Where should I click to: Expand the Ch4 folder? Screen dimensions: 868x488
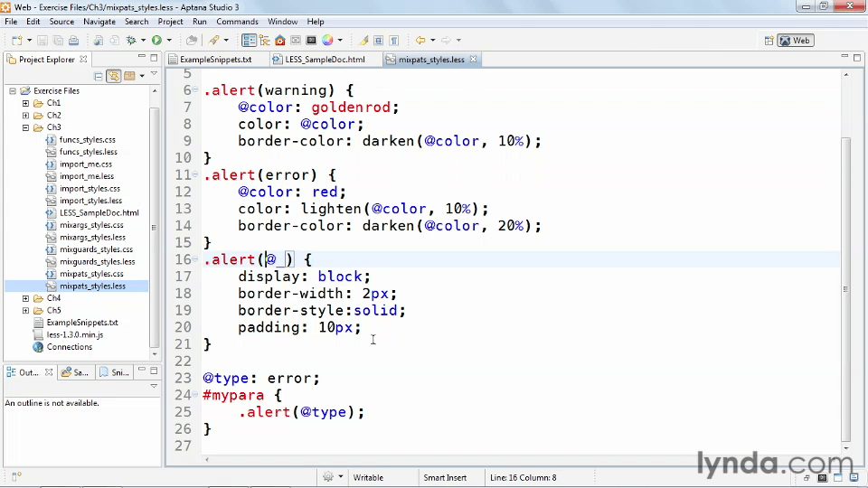coord(25,298)
